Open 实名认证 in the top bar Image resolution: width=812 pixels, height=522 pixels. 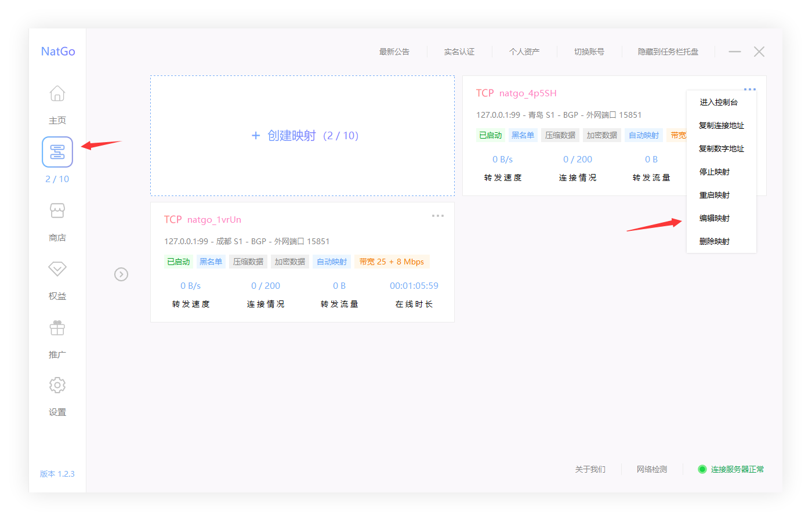[x=459, y=52]
